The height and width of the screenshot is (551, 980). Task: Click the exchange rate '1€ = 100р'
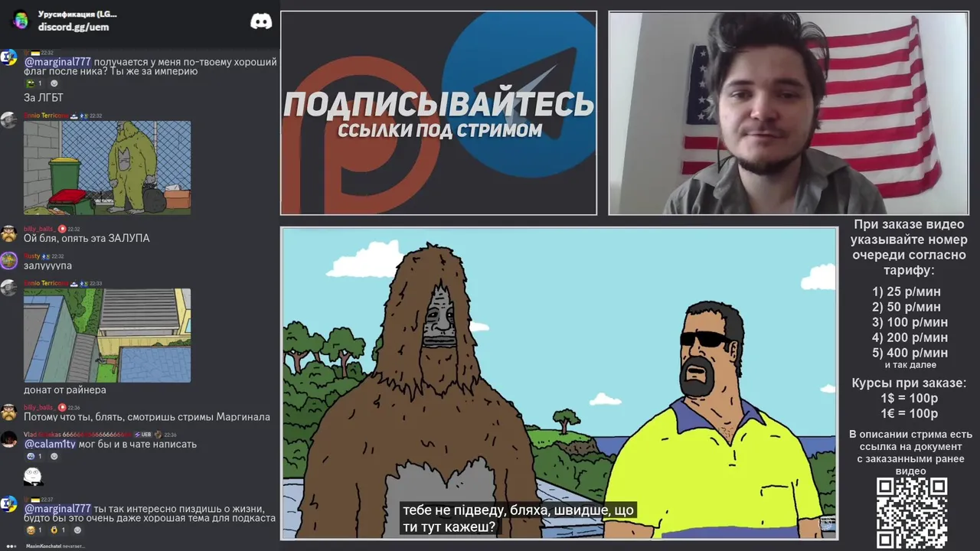(x=909, y=413)
